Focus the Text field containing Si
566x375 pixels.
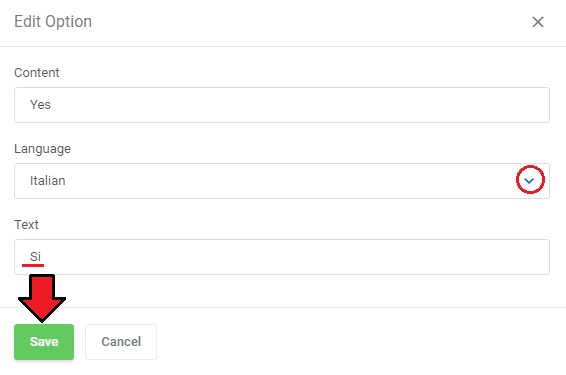[x=282, y=257]
